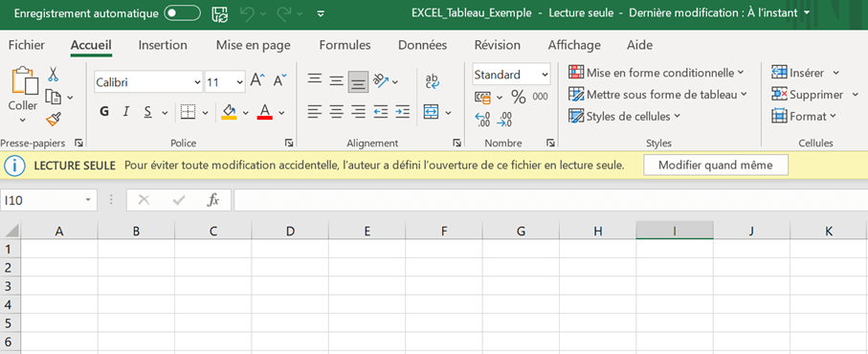Screen dimensions: 868x354
Task: Toggle underline S formatting
Action: click(147, 112)
